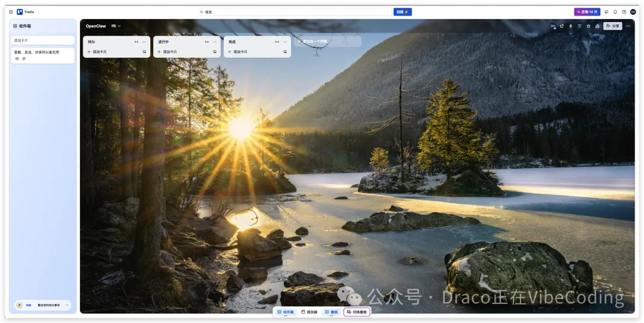Viewport: 644px width, 323px height.
Task: Click the 搜索 search field
Action: coord(295,12)
